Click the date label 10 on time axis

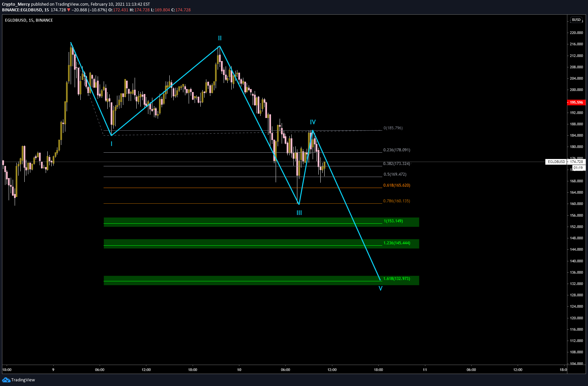pyautogui.click(x=239, y=370)
